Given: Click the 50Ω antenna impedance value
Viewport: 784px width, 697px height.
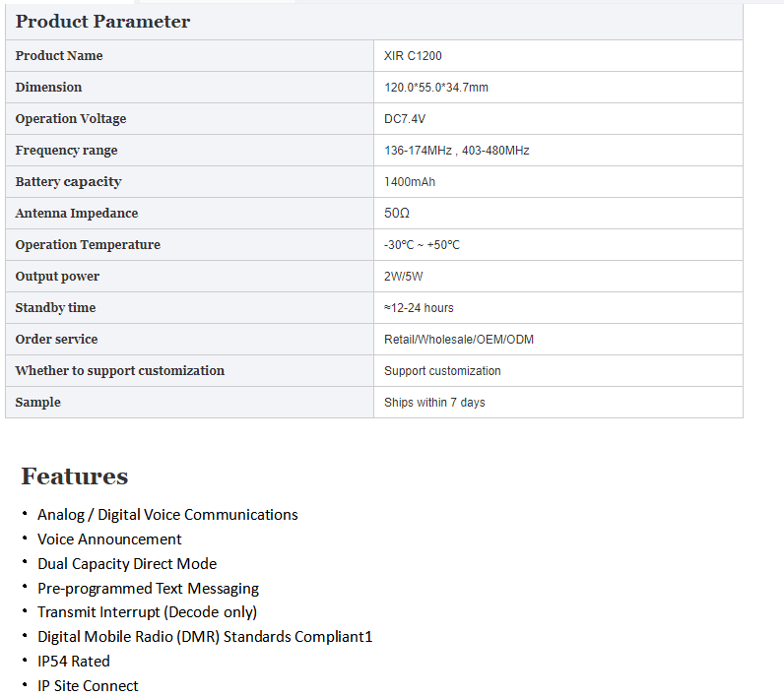Looking at the screenshot, I should 397,214.
